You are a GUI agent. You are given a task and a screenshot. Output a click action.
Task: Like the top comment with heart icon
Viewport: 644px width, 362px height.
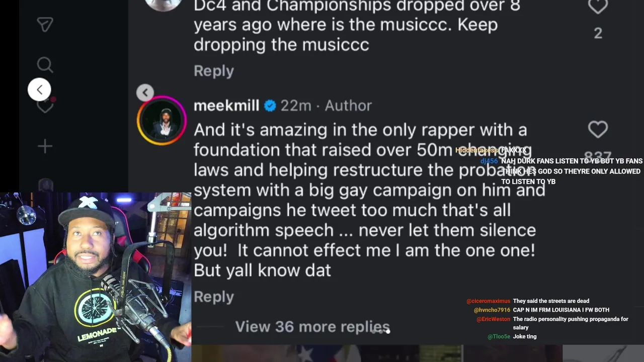click(598, 7)
